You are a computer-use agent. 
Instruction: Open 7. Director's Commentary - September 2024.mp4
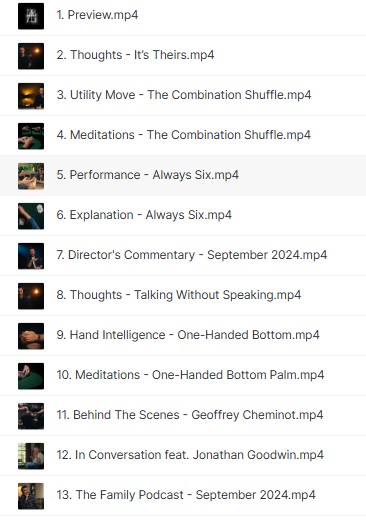(x=192, y=255)
